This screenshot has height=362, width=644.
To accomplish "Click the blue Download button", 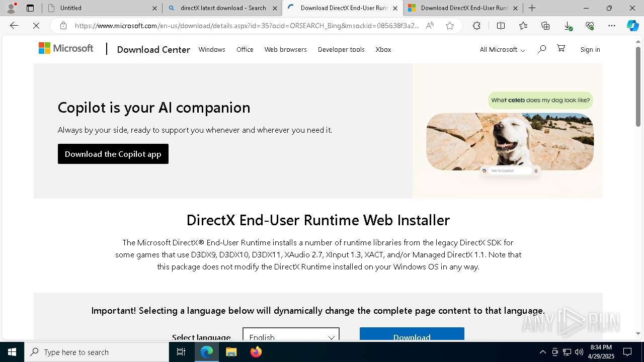I will click(412, 334).
